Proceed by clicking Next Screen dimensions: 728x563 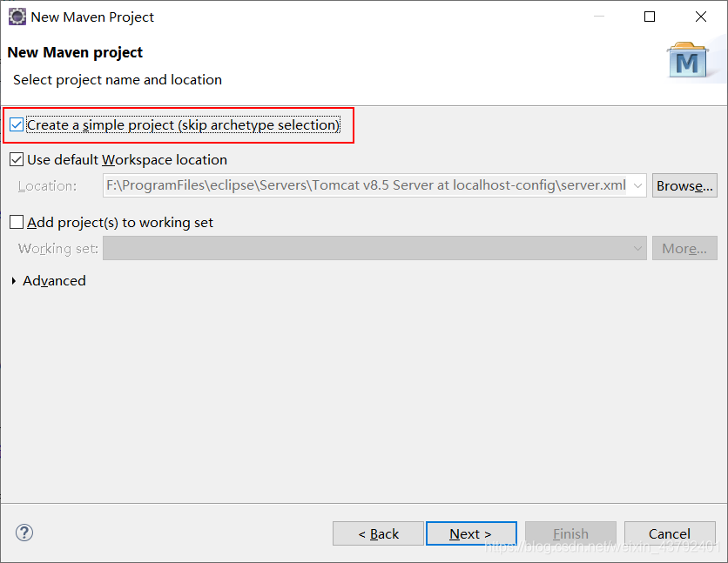(x=471, y=533)
